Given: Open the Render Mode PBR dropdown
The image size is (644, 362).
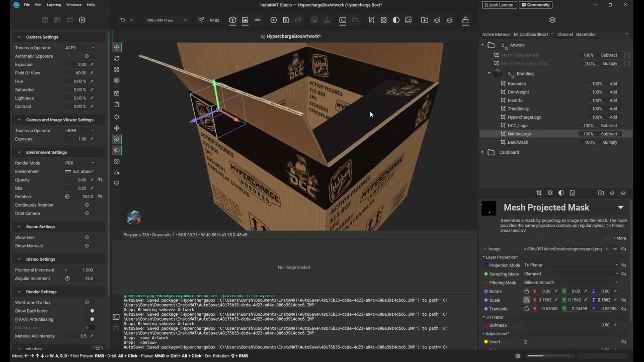Looking at the screenshot, I should click(x=79, y=163).
